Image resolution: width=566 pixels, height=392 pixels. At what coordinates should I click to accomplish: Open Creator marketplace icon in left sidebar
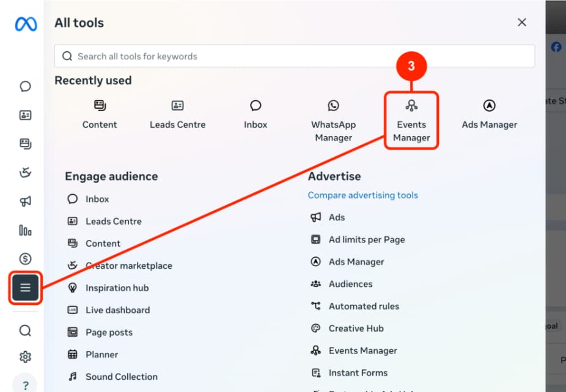[x=25, y=172]
